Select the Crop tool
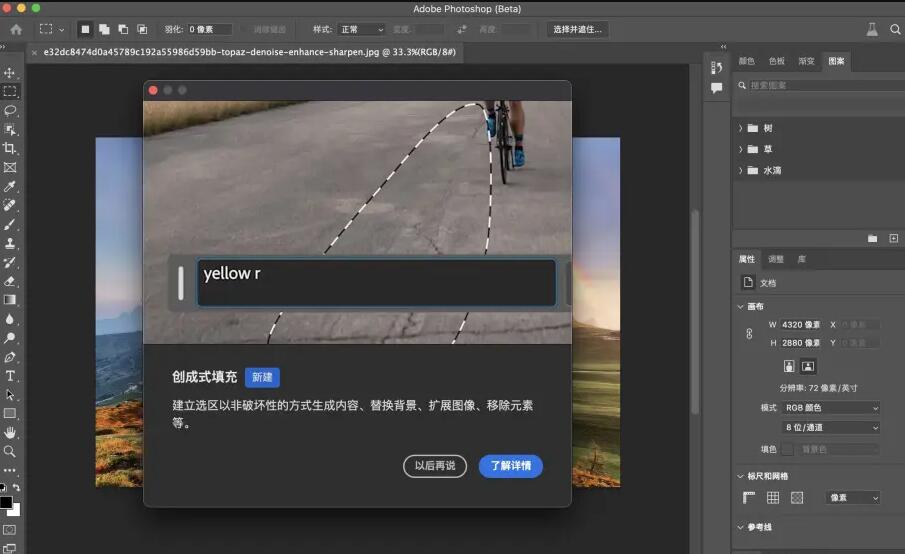905x554 pixels. click(10, 148)
